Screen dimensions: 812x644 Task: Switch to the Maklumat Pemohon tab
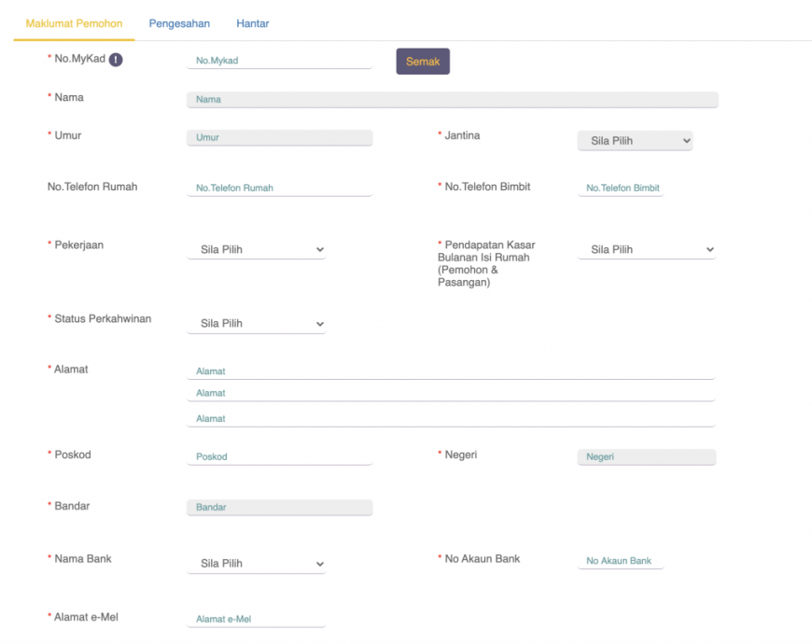tap(74, 24)
